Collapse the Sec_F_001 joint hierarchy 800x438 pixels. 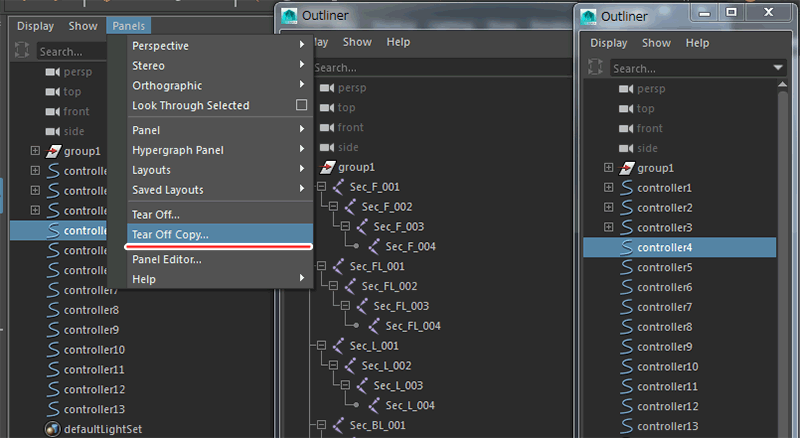pyautogui.click(x=320, y=187)
